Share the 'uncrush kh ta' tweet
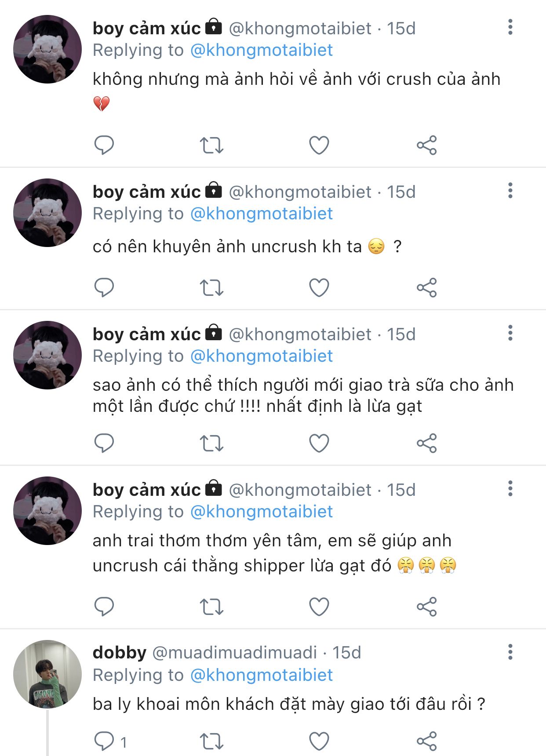Image resolution: width=546 pixels, height=756 pixels. click(426, 288)
